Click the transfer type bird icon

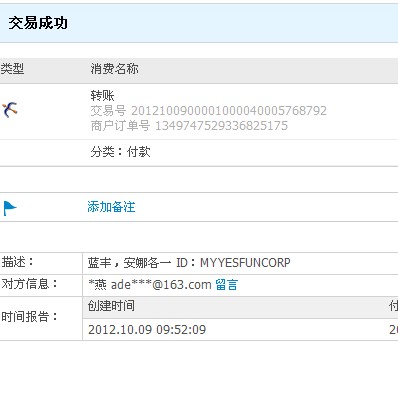click(10, 110)
